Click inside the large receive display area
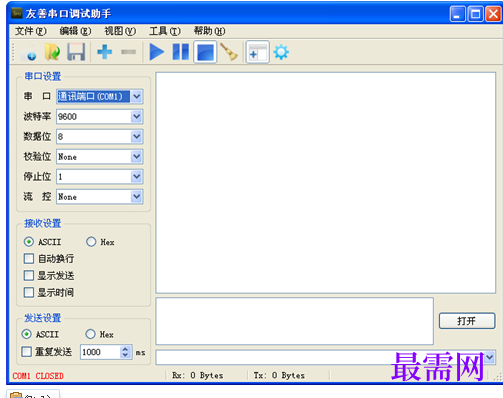Image resolution: width=503 pixels, height=398 pixels. [x=326, y=183]
